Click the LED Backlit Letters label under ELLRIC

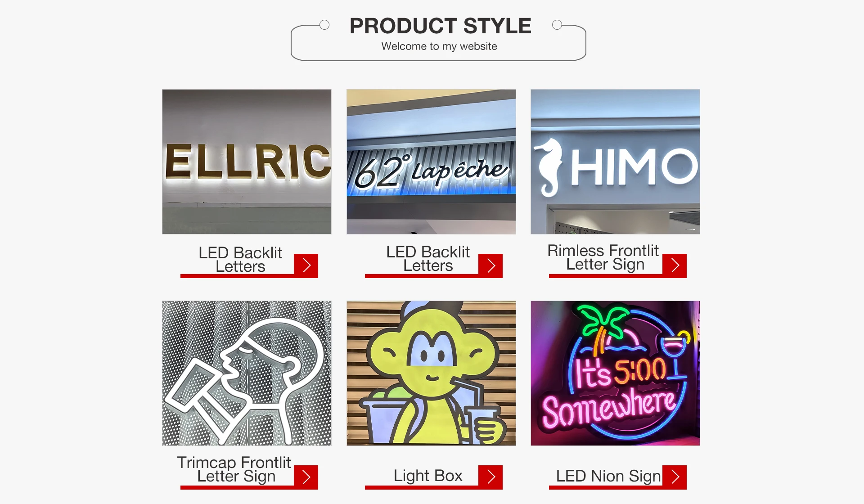pos(240,259)
